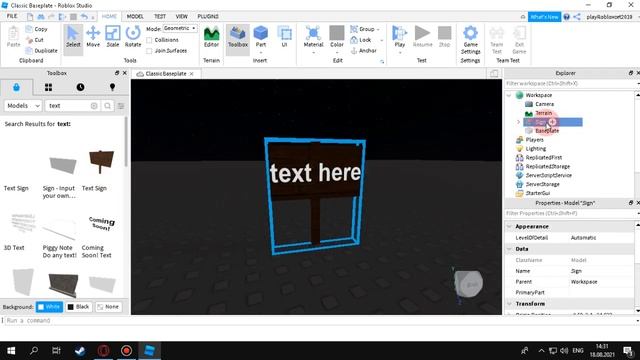Click the Toolbox search magnifier icon
Screen dimensions: 640x360
tap(107, 106)
